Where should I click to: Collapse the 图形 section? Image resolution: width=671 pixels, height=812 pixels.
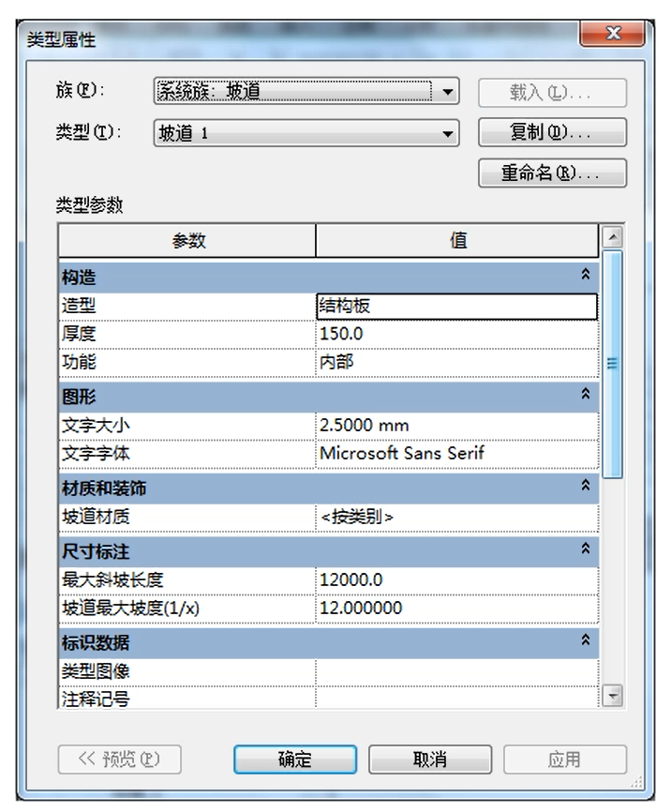pyautogui.click(x=586, y=396)
